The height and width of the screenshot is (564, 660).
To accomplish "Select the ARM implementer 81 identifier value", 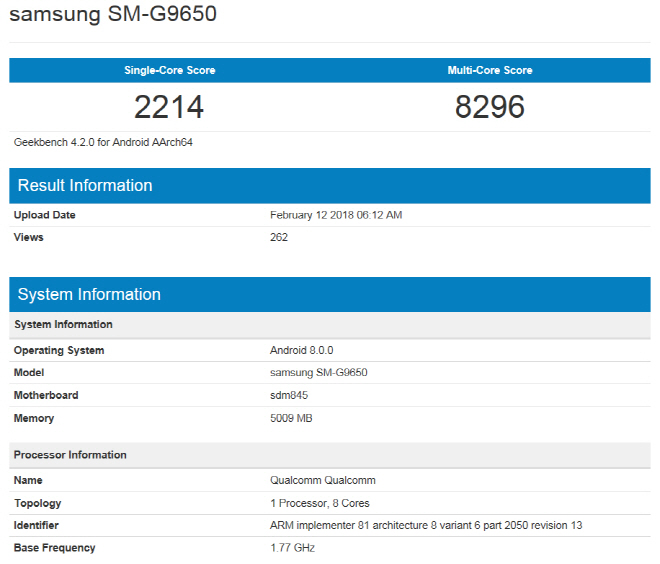I will pyautogui.click(x=426, y=526).
